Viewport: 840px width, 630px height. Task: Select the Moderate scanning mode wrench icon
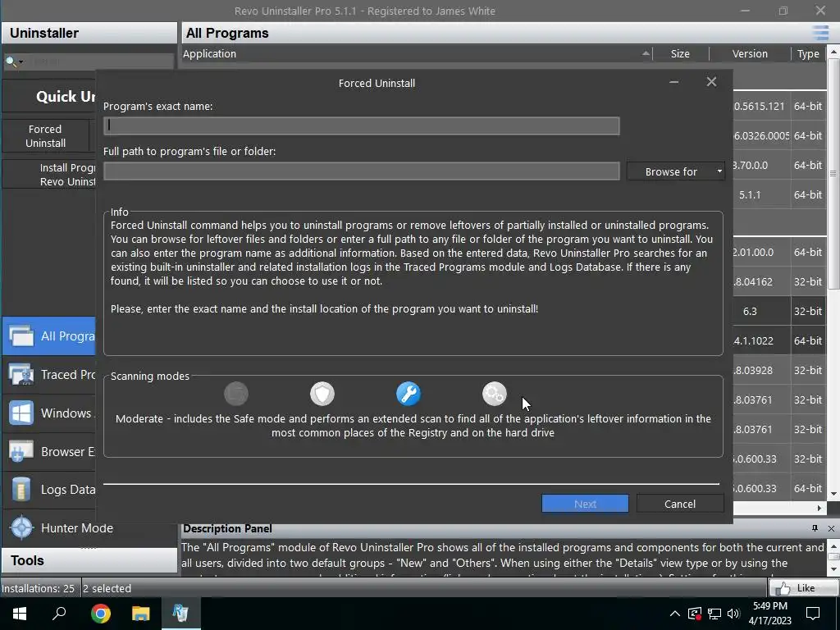tap(409, 394)
